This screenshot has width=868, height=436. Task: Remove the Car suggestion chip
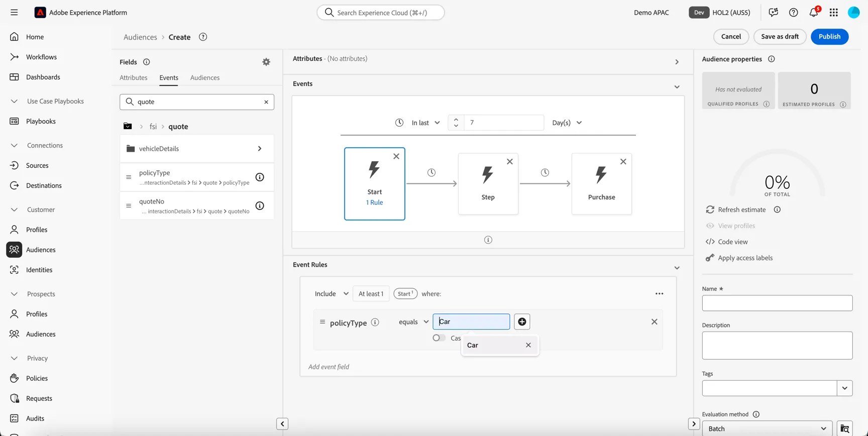coord(528,345)
